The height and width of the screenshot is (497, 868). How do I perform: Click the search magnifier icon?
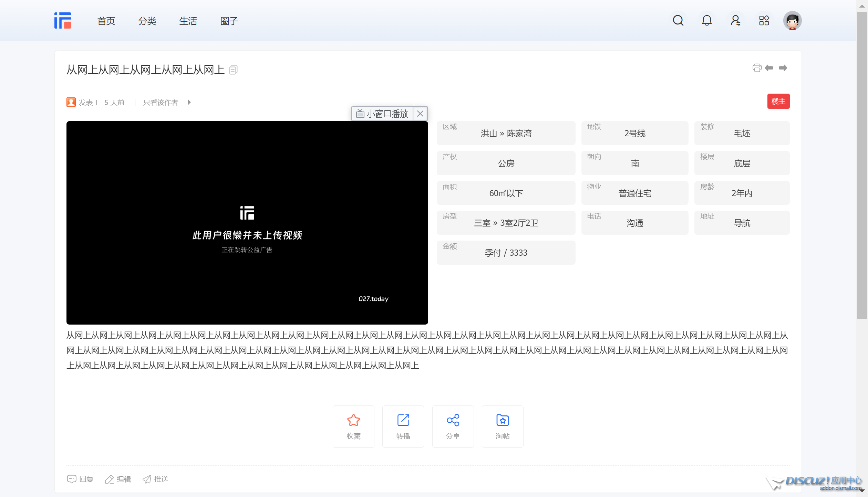tap(678, 21)
